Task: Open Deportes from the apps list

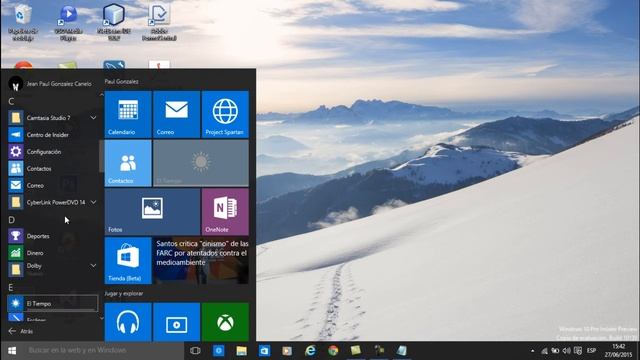Action: 52,236
